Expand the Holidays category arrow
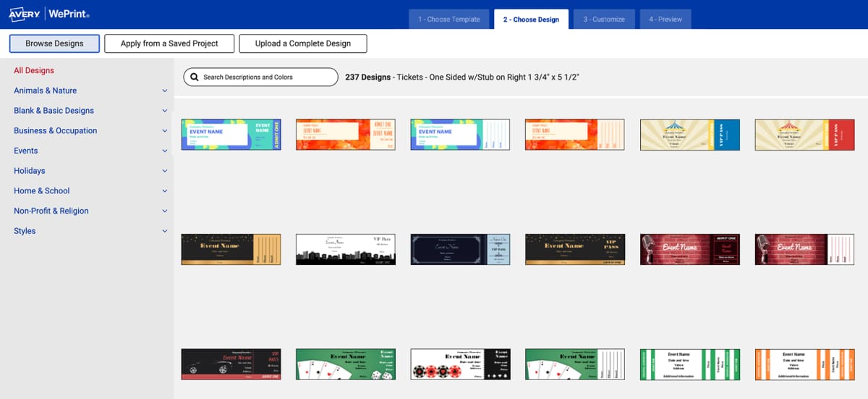This screenshot has height=399, width=868. [164, 172]
